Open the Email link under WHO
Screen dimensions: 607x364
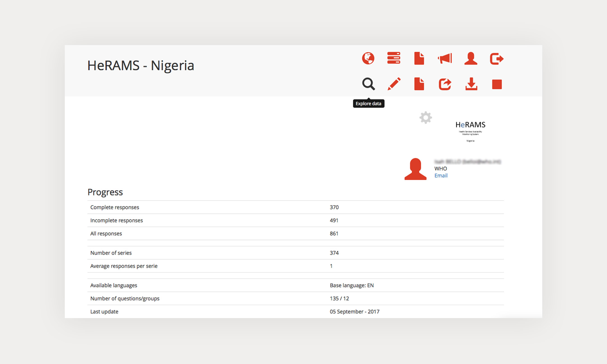click(441, 176)
